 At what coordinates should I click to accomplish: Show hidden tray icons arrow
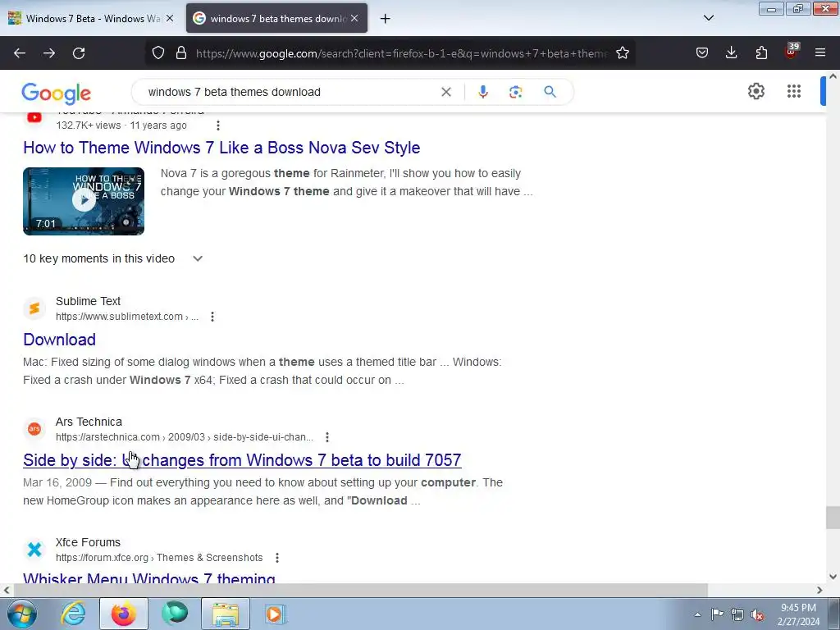point(697,614)
